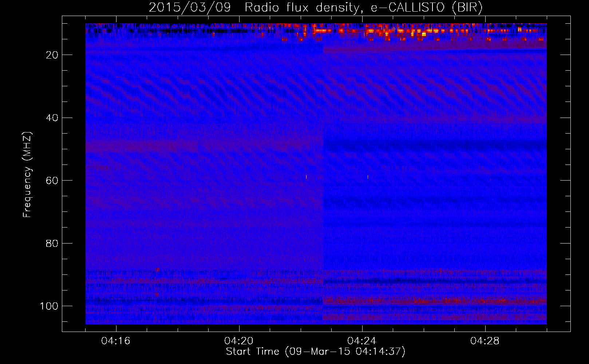This screenshot has height=364, width=589.
Task: Click the 100 MHz frequency tick label
Action: 49,306
